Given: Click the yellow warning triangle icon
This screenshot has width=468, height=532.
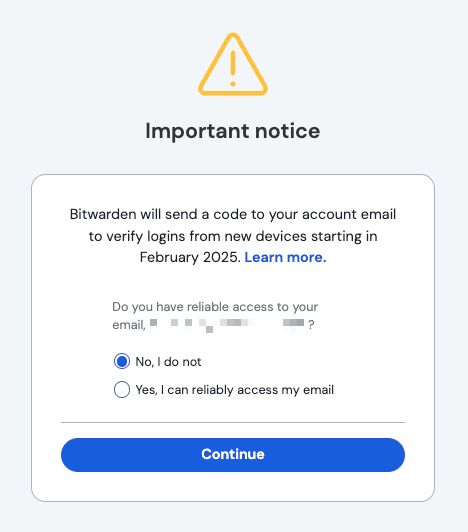Looking at the screenshot, I should point(233,64).
